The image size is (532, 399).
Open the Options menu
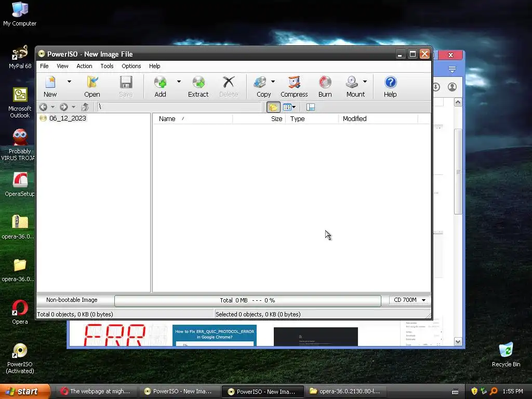click(131, 66)
